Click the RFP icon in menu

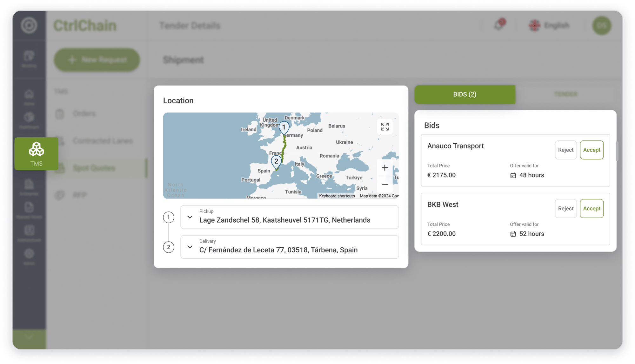coord(60,195)
